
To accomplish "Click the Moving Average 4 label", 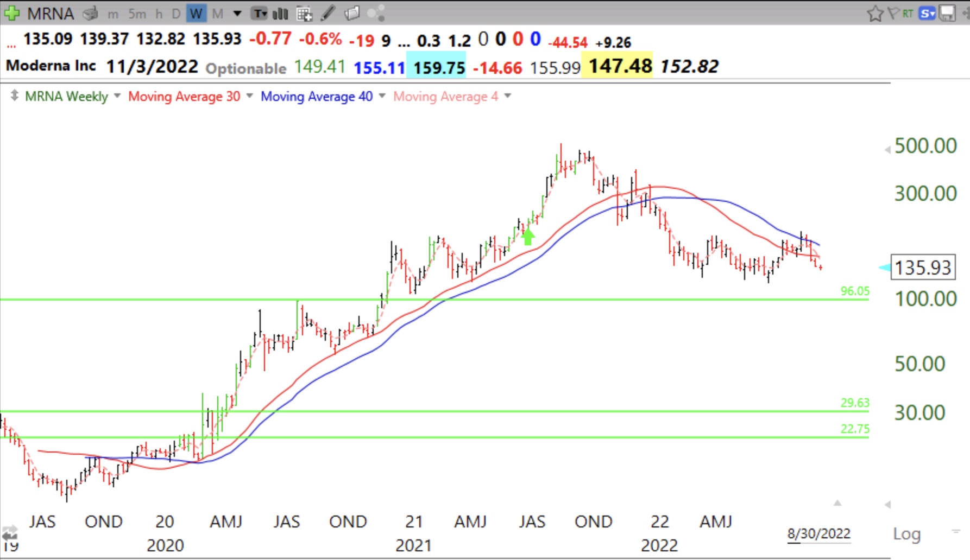I will (x=446, y=96).
